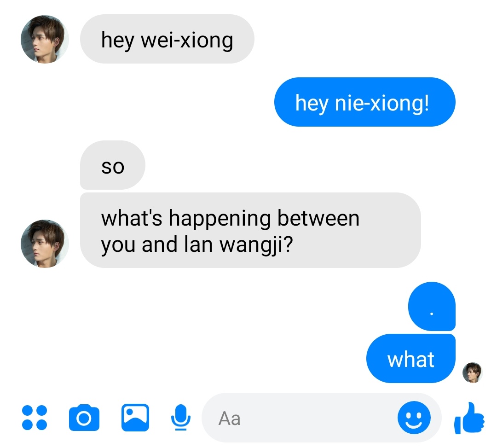The width and height of the screenshot is (497, 448).
Task: Select the 'hey nie-xiong!' blue bubble
Action: [x=364, y=102]
